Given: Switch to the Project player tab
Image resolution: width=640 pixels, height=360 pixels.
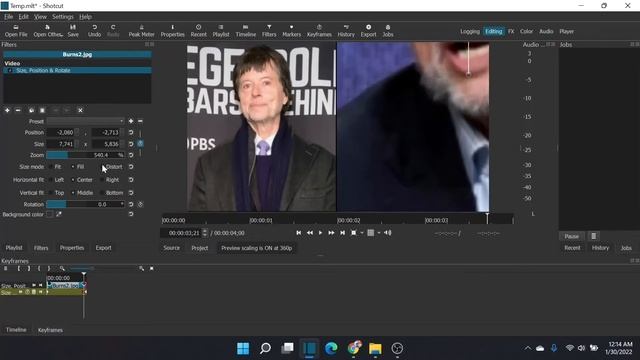Looking at the screenshot, I should click(200, 248).
